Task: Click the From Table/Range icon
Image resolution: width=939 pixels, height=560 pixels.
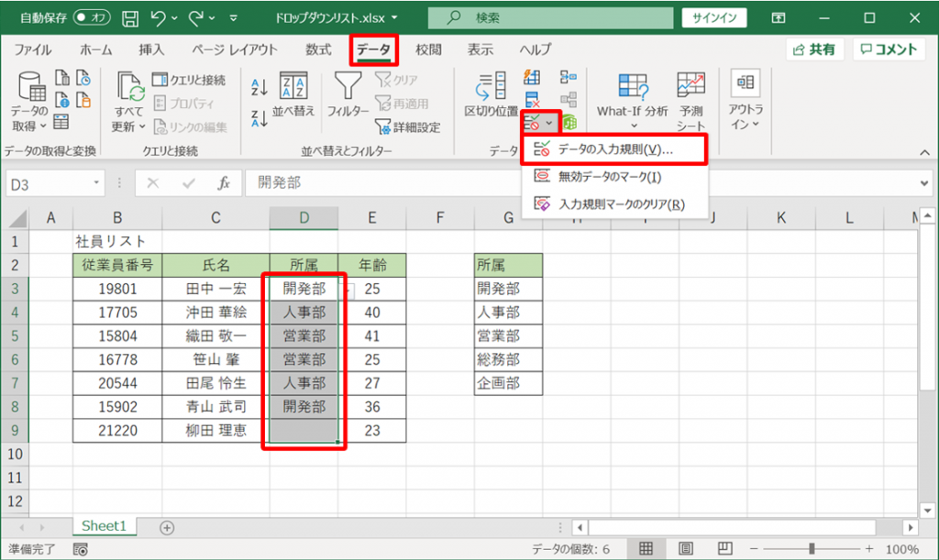Action: click(x=61, y=122)
